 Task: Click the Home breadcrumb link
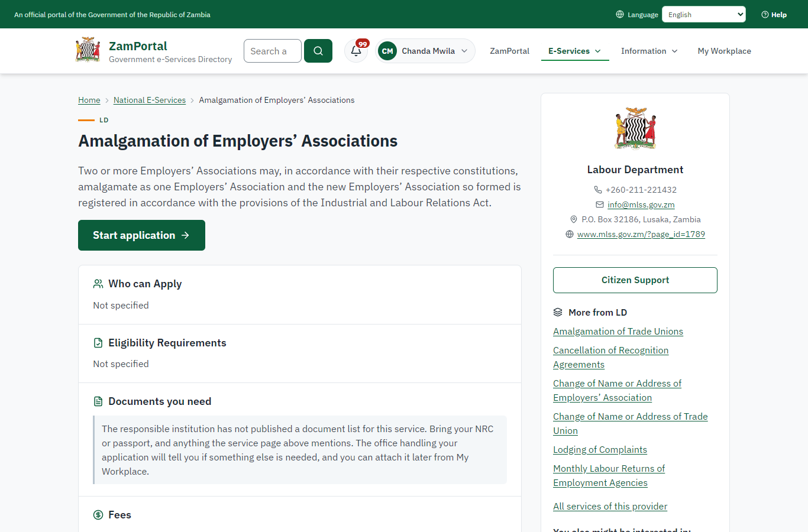(89, 100)
